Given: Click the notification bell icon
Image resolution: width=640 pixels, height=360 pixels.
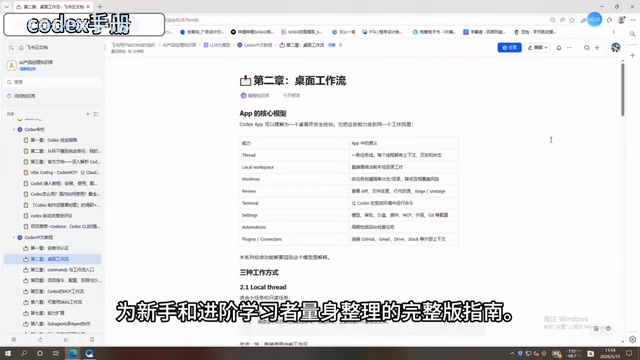Looking at the screenshot, I should [x=559, y=47].
